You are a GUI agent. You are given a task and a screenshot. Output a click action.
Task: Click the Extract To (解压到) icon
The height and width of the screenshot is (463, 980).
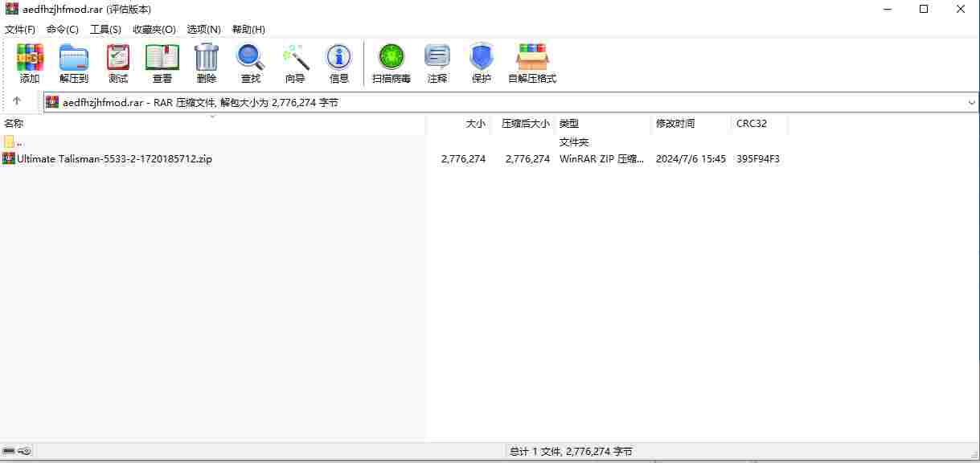point(74,64)
